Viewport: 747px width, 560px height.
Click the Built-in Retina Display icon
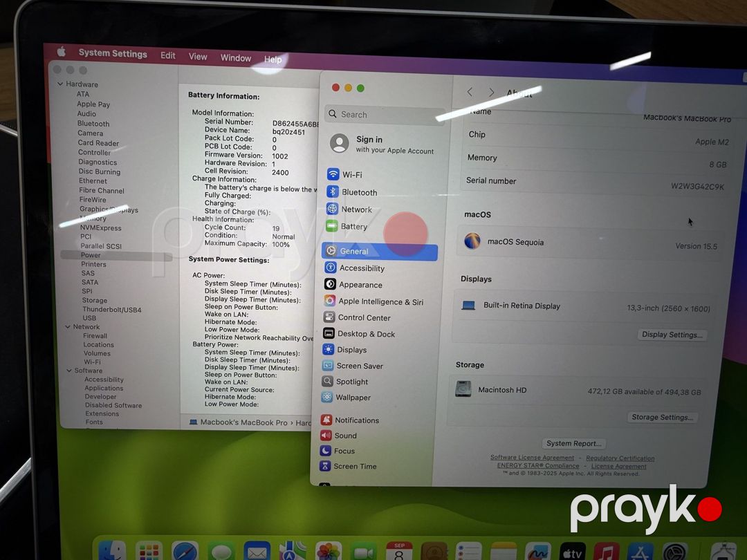pos(468,306)
